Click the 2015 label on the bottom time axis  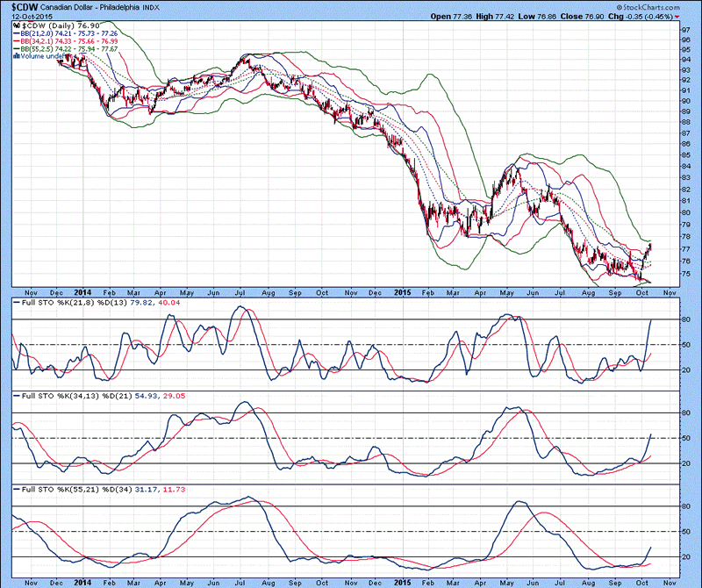(x=403, y=580)
